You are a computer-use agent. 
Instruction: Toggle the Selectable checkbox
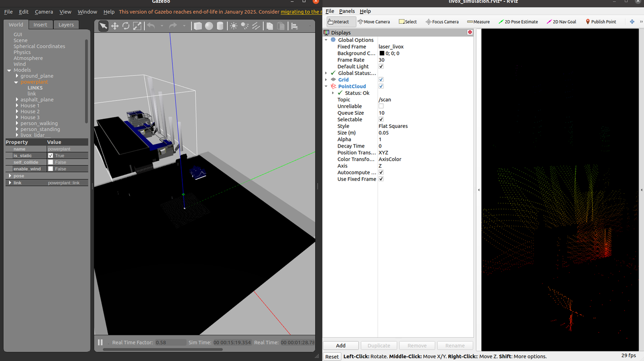click(381, 119)
